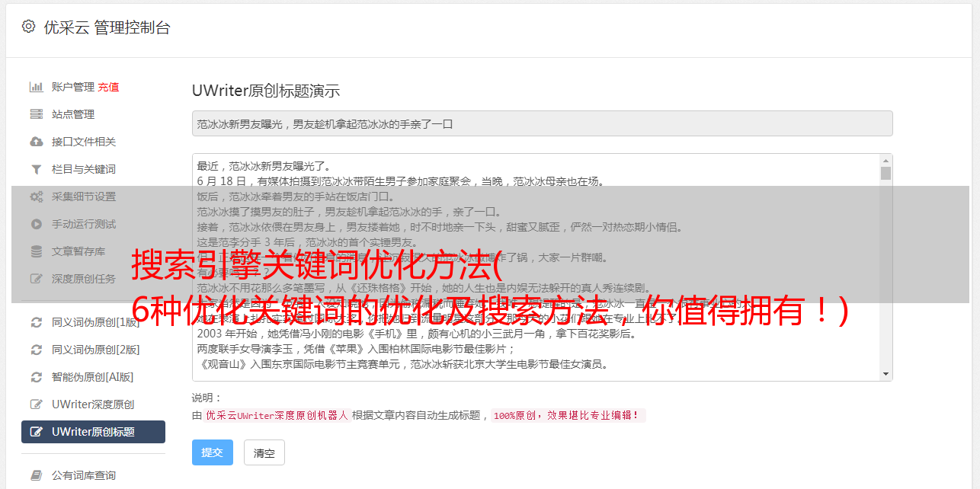
Task: Click the edit icon for UWriter深度原创
Action: click(36, 404)
